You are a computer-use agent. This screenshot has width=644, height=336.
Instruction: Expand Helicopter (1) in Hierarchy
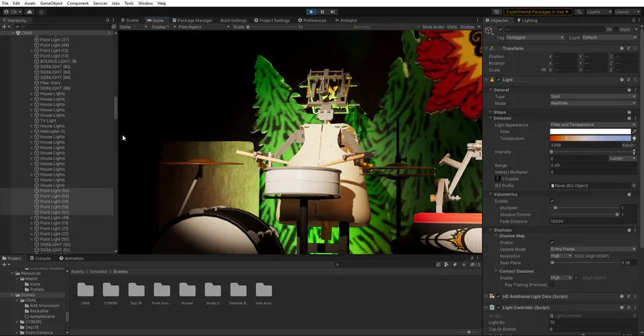(x=31, y=132)
